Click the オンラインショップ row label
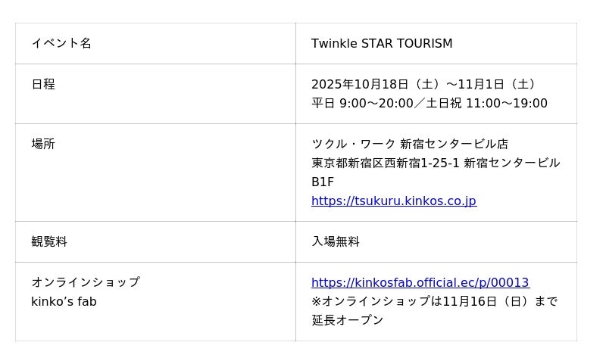Image resolution: width=606 pixels, height=364 pixels. tap(86, 283)
